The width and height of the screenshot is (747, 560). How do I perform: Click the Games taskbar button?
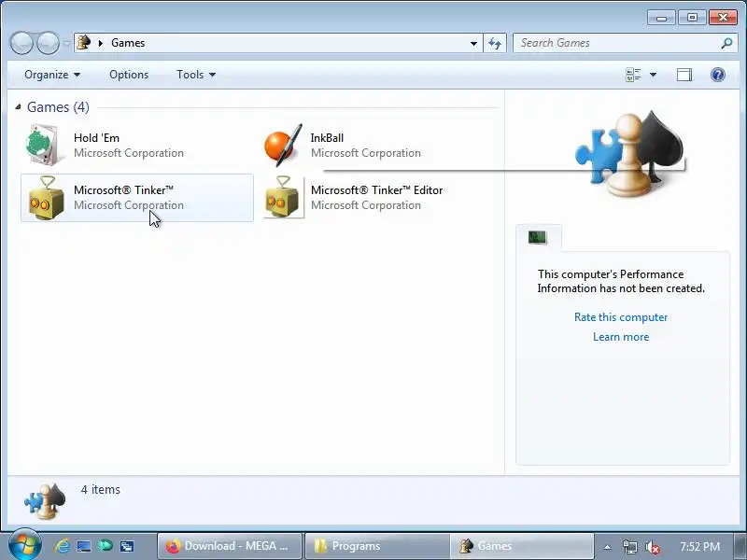[x=522, y=546]
